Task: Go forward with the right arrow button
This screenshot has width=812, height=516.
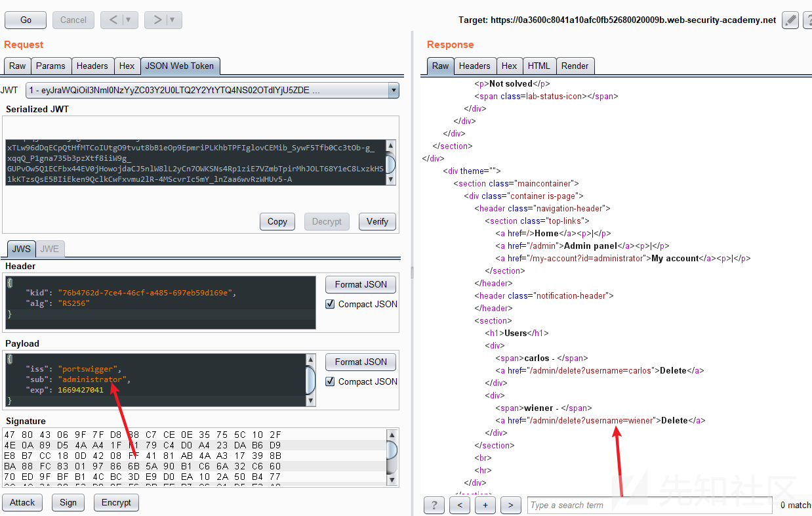Action: click(x=157, y=20)
